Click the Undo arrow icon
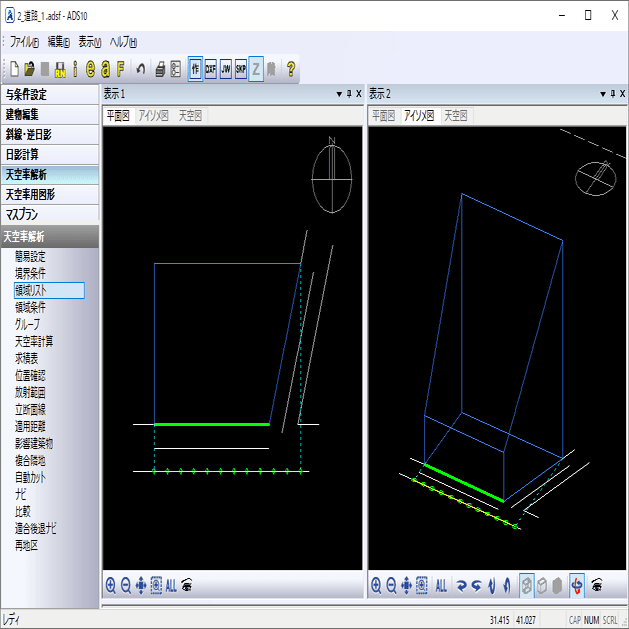The image size is (629, 629). [140, 69]
